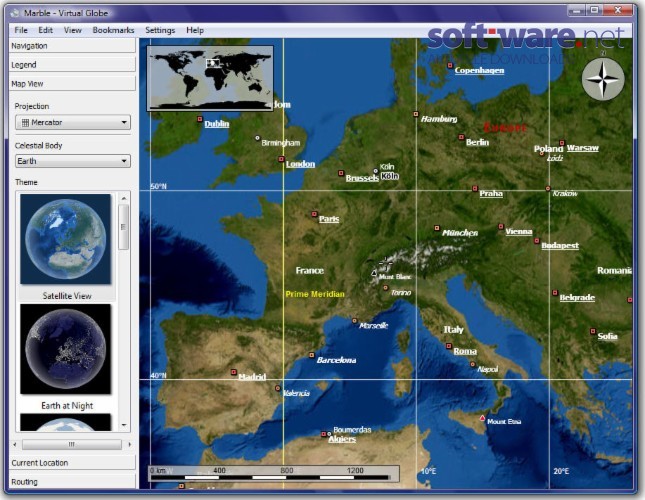The image size is (645, 500).
Task: Select the Satellite View theme thumbnail
Action: coord(66,239)
